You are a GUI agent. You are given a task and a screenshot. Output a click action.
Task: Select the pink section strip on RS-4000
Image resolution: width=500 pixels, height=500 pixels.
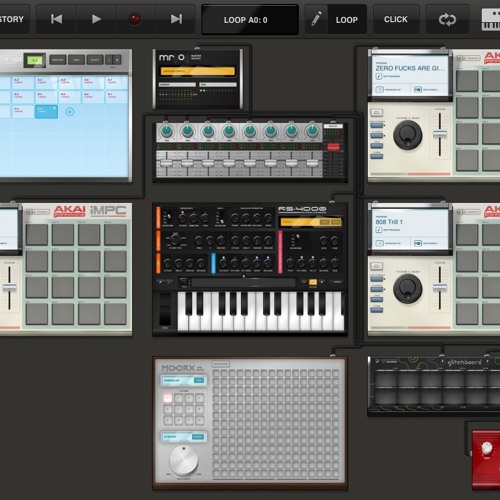(280, 252)
